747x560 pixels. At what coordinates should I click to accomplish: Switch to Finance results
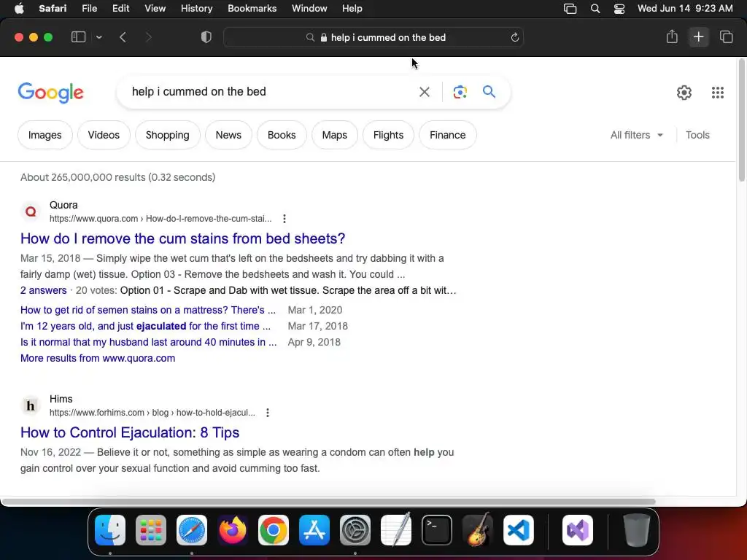(447, 135)
